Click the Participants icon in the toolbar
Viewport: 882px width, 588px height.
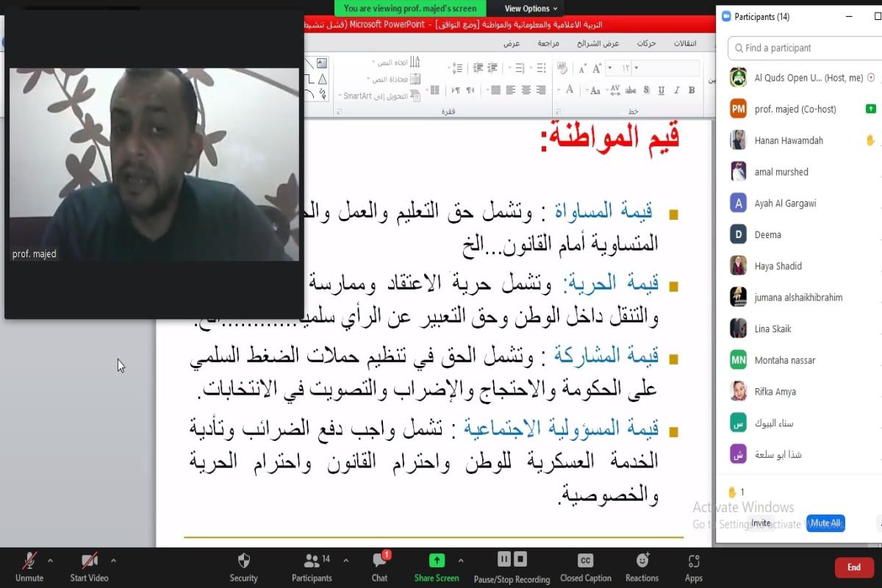(312, 561)
